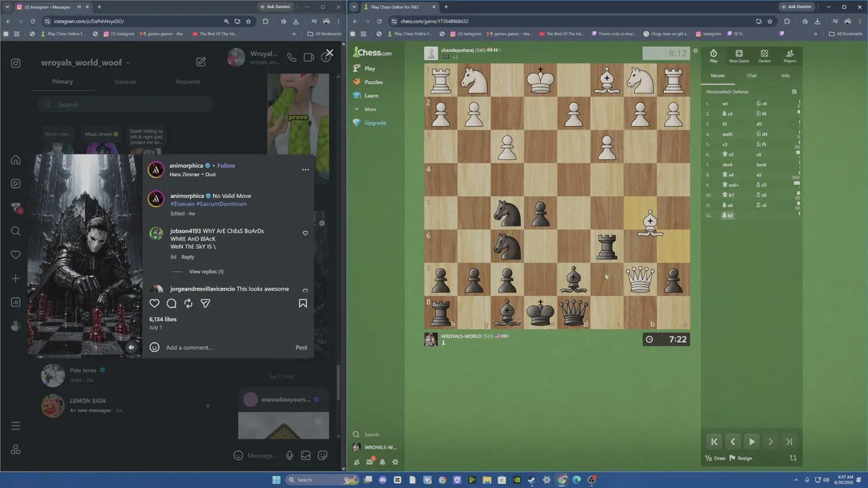Open Play in Chess.com sidebar
This screenshot has width=868, height=488.
pos(370,68)
